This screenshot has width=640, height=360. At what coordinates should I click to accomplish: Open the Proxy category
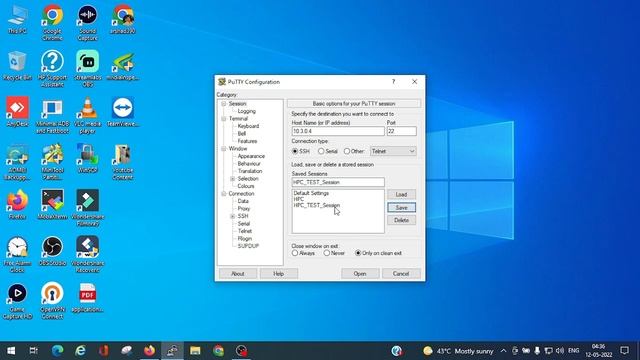244,209
